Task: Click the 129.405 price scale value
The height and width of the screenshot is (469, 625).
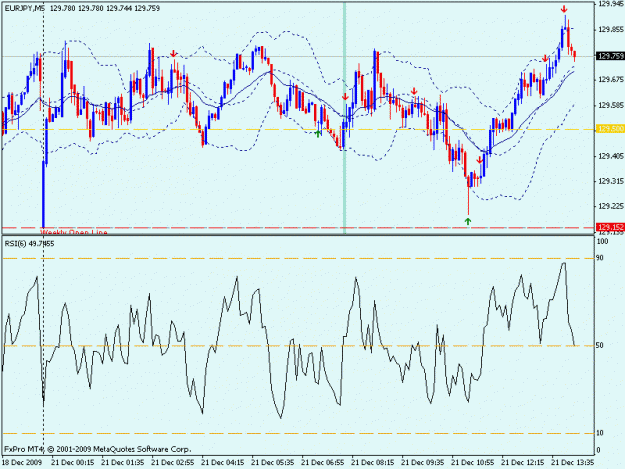Action: tap(610, 156)
